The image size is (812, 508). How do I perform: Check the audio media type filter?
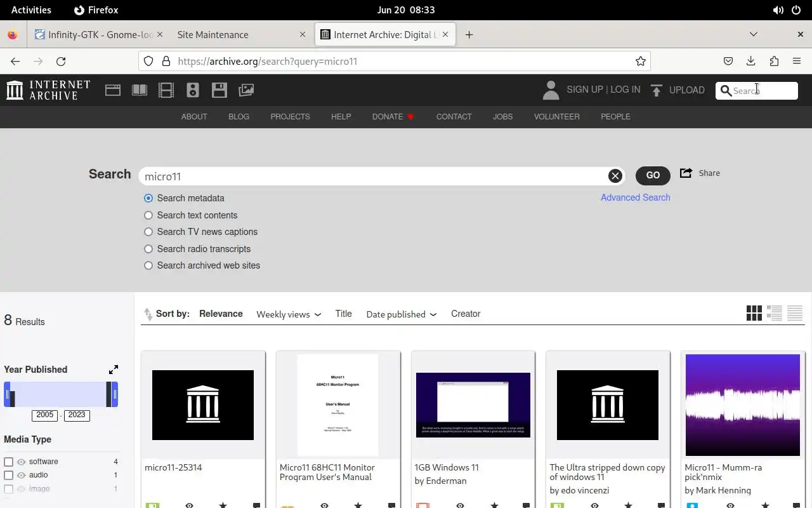coord(9,475)
